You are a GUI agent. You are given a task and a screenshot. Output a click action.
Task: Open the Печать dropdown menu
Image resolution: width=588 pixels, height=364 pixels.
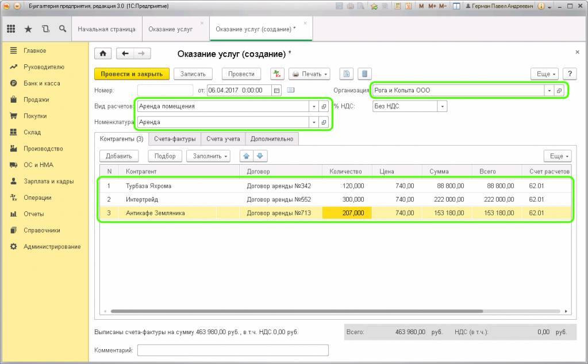tap(309, 73)
